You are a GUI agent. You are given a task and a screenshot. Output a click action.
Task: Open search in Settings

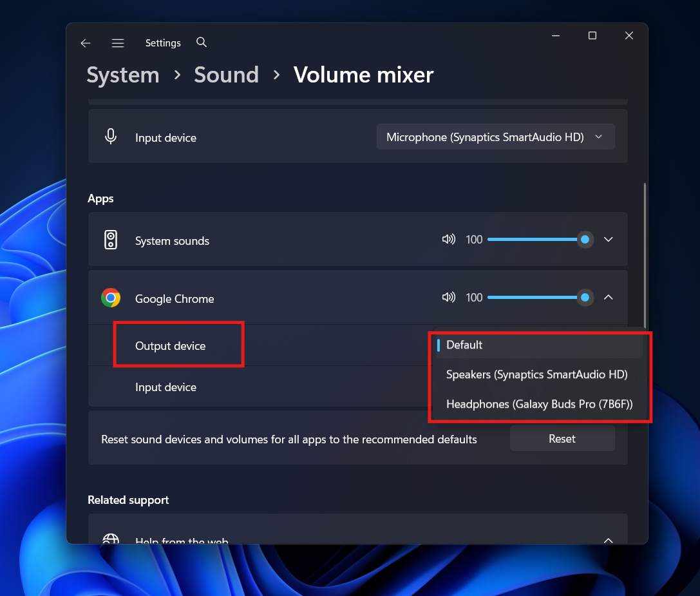(x=201, y=42)
